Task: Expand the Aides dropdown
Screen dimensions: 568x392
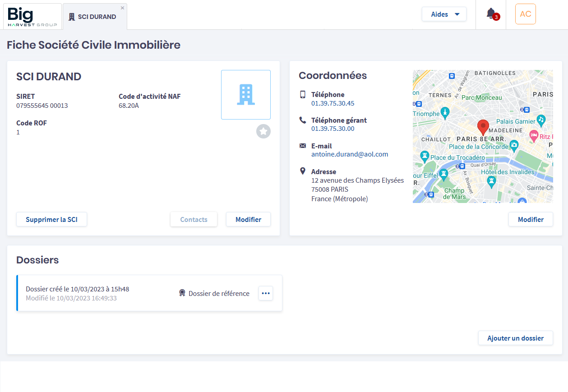Action: 444,14
